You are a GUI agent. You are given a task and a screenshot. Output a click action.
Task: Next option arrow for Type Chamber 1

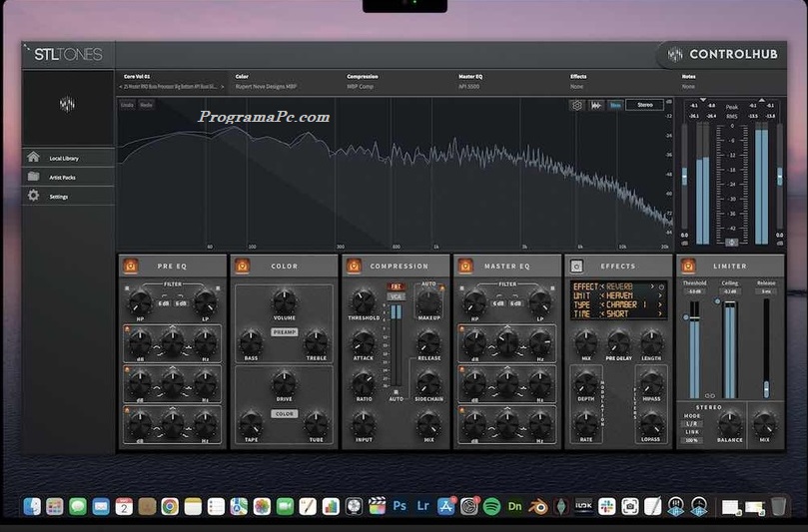(660, 304)
